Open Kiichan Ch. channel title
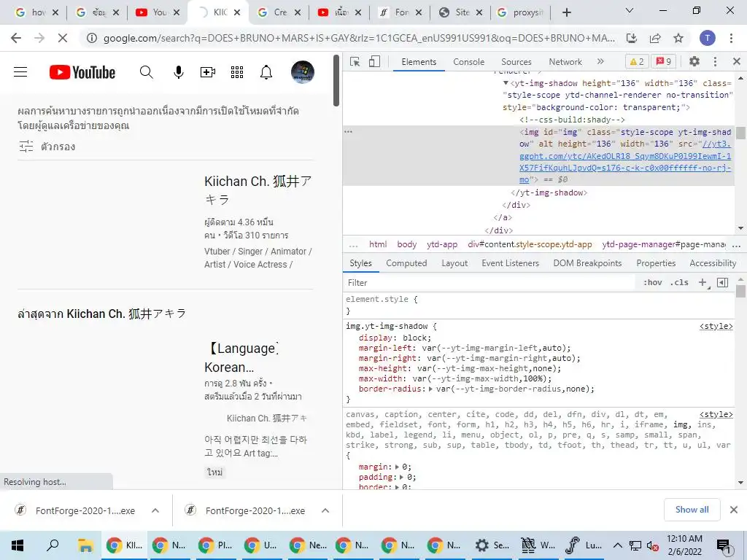The image size is (747, 560). (x=258, y=190)
